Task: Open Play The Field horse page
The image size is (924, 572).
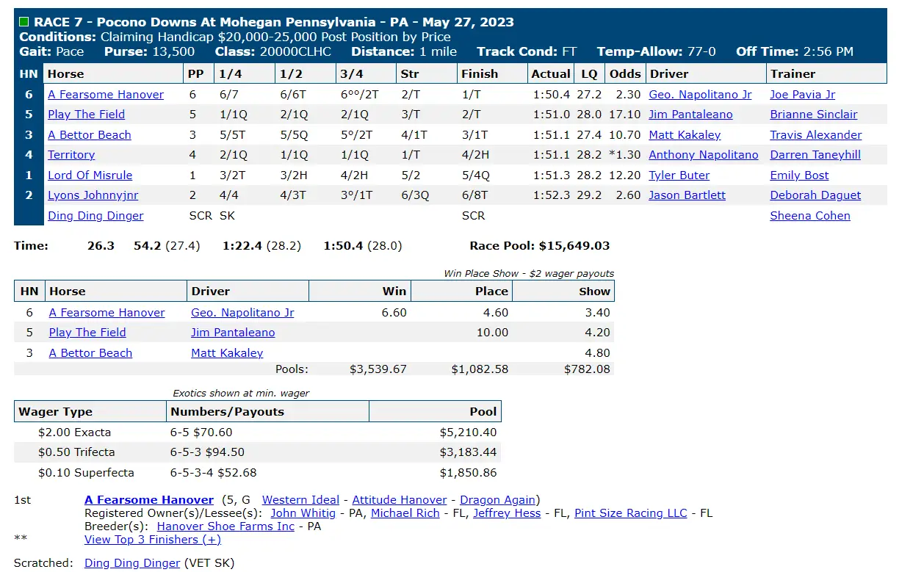Action: tap(86, 115)
